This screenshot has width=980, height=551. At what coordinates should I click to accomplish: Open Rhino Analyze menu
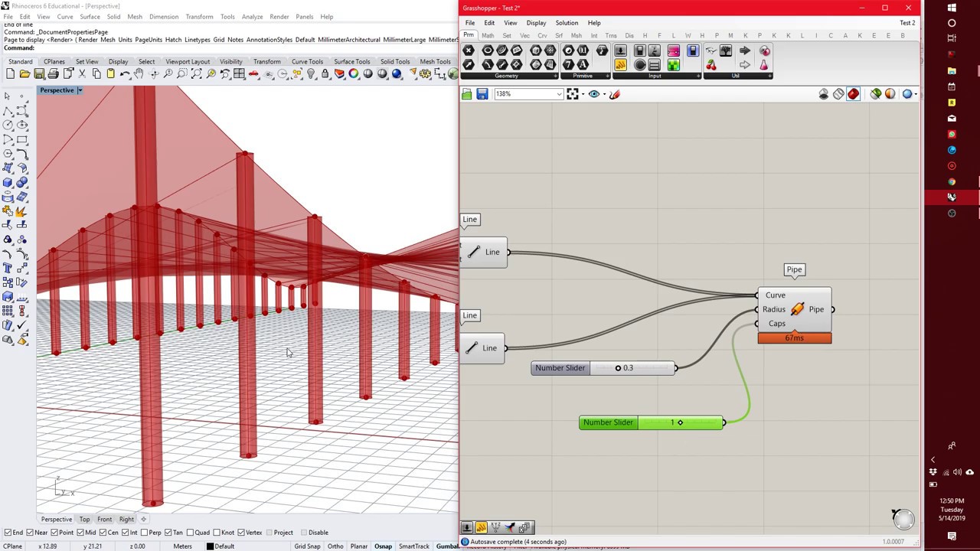[x=252, y=17]
